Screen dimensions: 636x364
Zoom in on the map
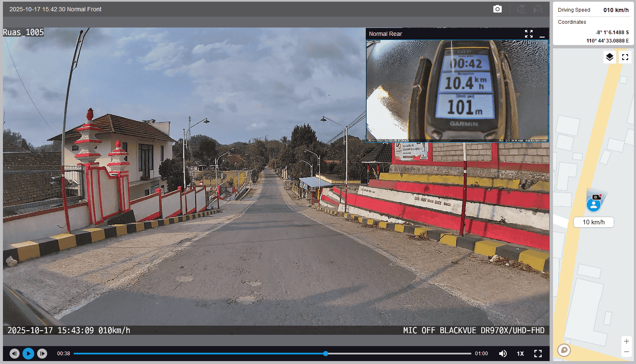coord(626,341)
